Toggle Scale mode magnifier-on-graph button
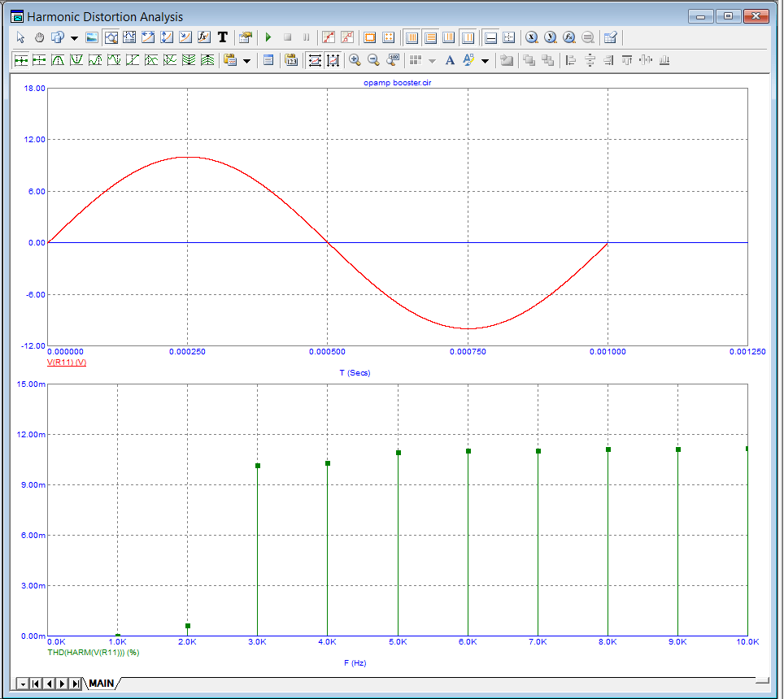 (111, 37)
